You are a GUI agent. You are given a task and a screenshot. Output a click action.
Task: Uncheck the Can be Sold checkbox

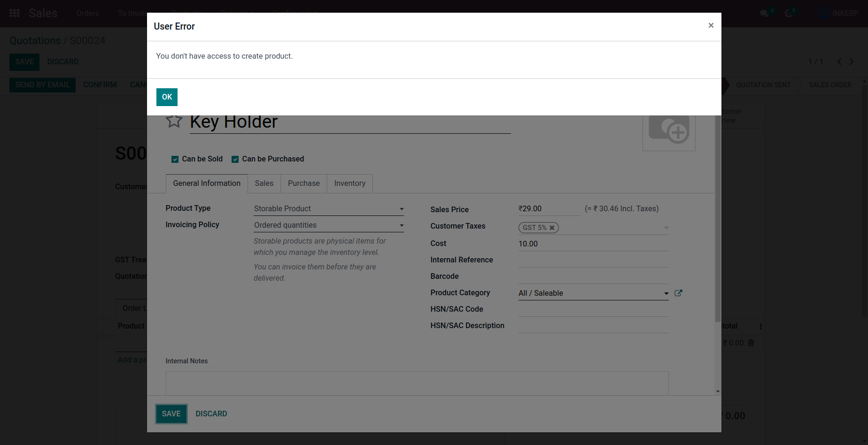coord(175,159)
